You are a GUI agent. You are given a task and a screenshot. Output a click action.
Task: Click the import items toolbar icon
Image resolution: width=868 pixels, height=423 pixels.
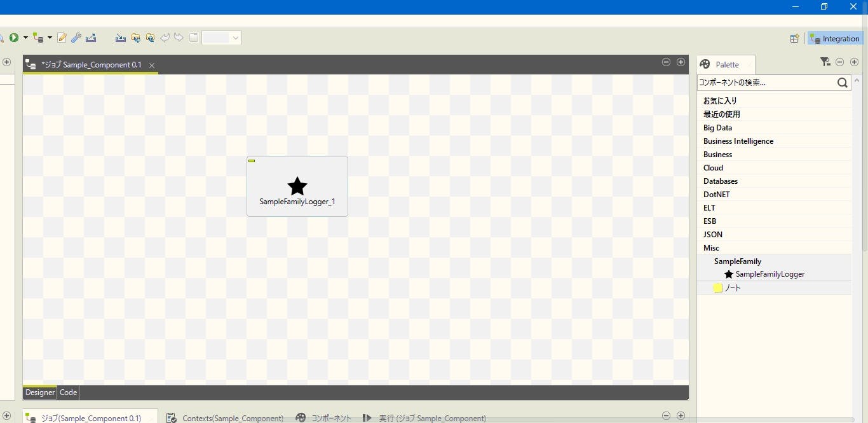point(121,38)
